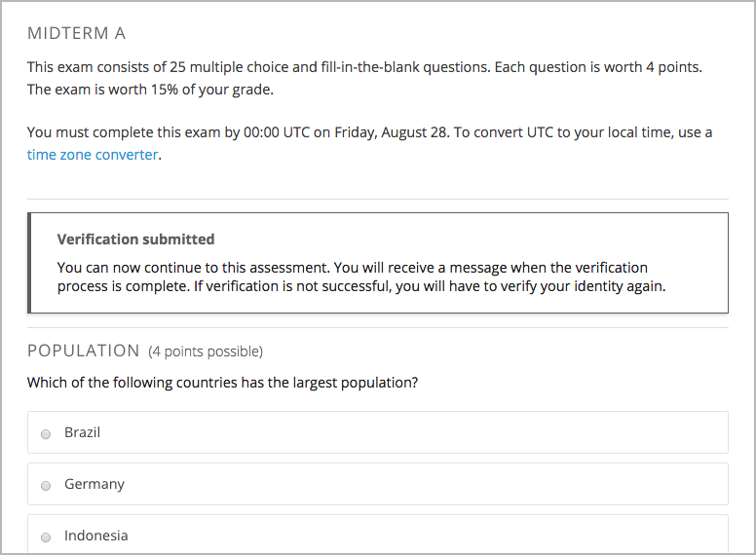Click the MIDTERM A heading
The height and width of the screenshot is (555, 756).
coord(76,34)
